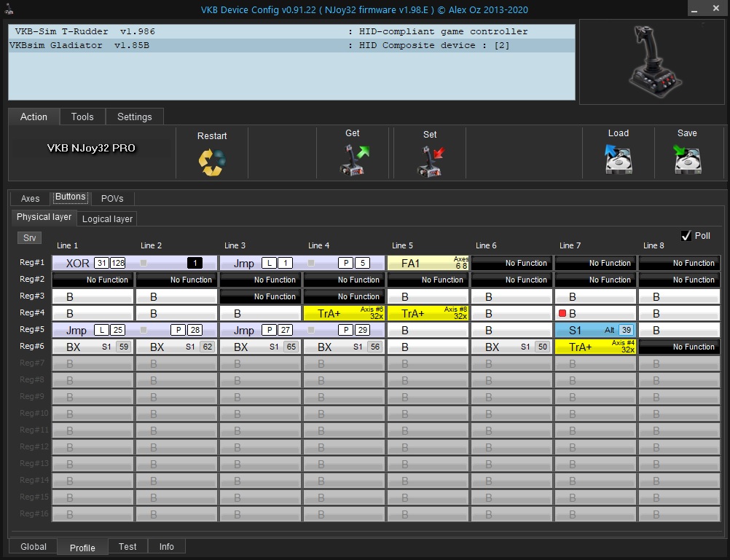Click the BX S1 59 cell
Image resolution: width=730 pixels, height=560 pixels.
93,347
